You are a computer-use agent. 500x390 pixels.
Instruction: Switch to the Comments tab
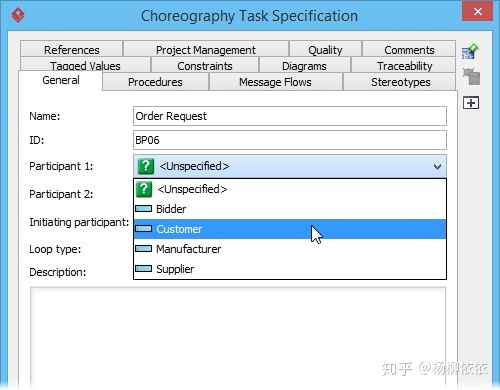tap(409, 49)
